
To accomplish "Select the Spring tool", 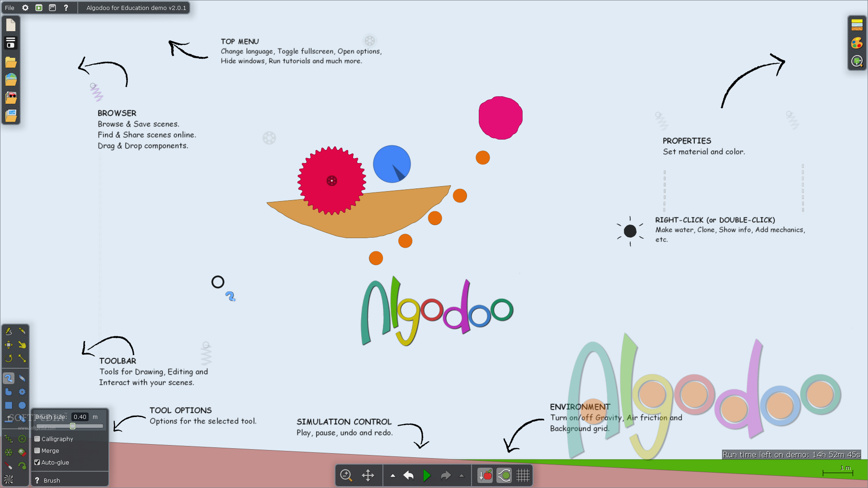I will point(9,439).
